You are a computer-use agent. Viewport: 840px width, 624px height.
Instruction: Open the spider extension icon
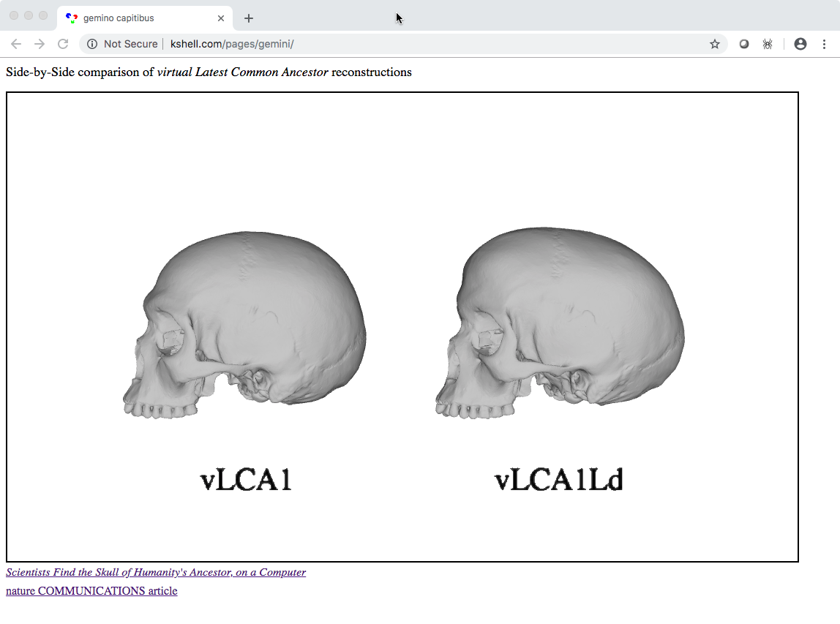[768, 44]
